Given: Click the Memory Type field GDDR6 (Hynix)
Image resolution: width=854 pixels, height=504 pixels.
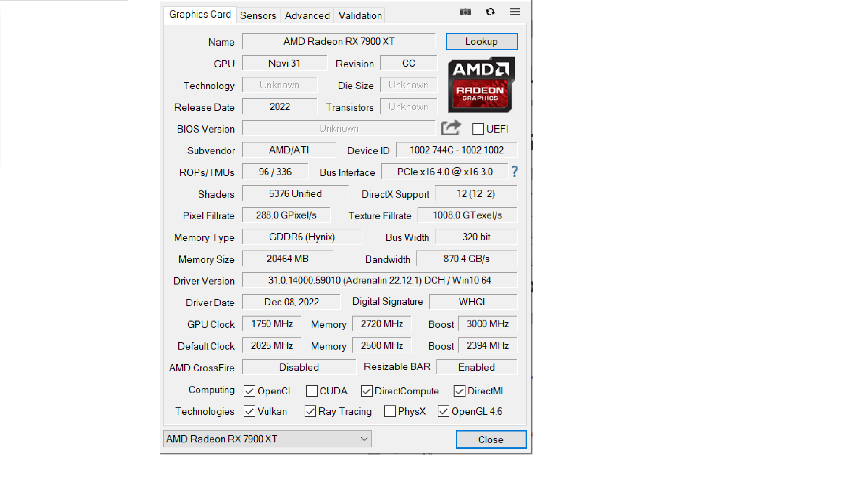Looking at the screenshot, I should [302, 237].
